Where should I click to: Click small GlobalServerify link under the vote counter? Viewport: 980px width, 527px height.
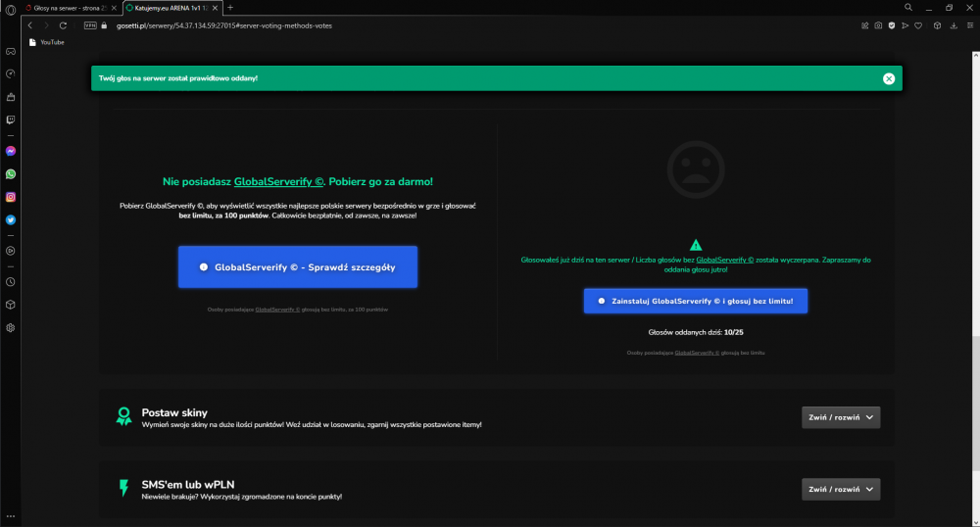(697, 353)
